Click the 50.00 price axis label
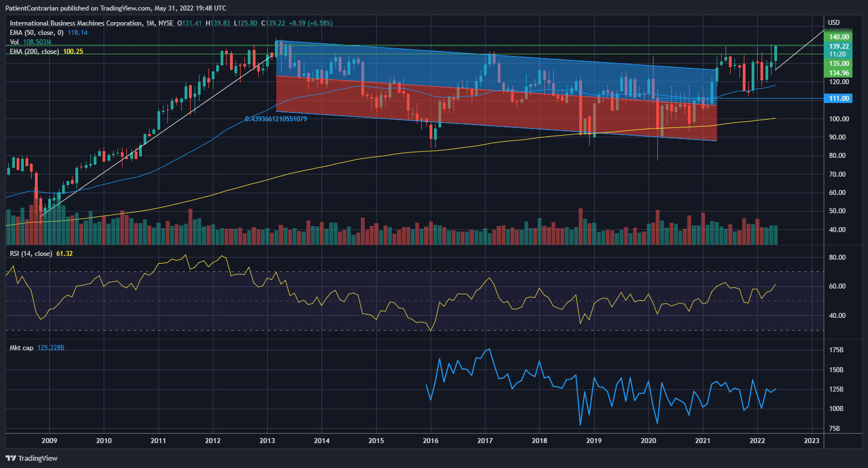Viewport: 868px width, 468px height. [837, 211]
